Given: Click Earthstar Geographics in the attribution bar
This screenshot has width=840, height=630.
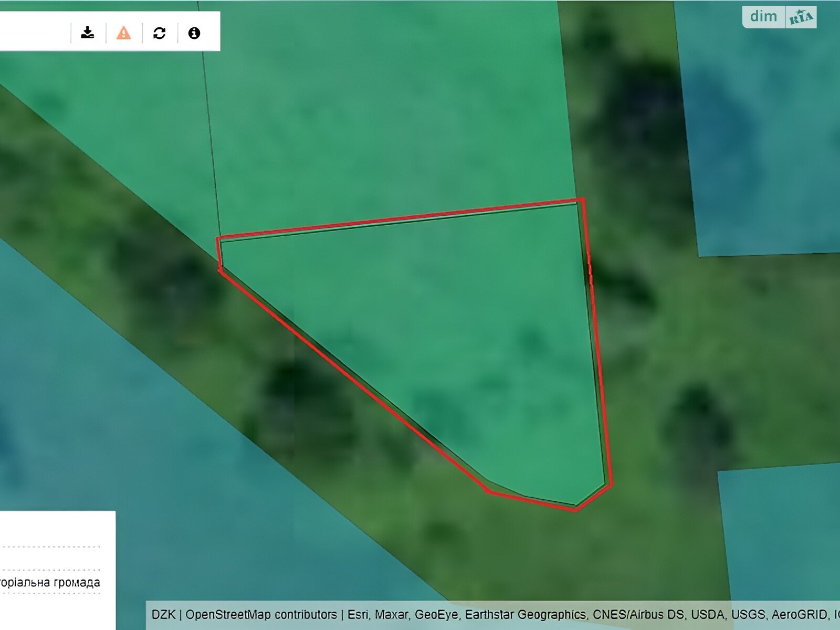Looking at the screenshot, I should tap(525, 614).
